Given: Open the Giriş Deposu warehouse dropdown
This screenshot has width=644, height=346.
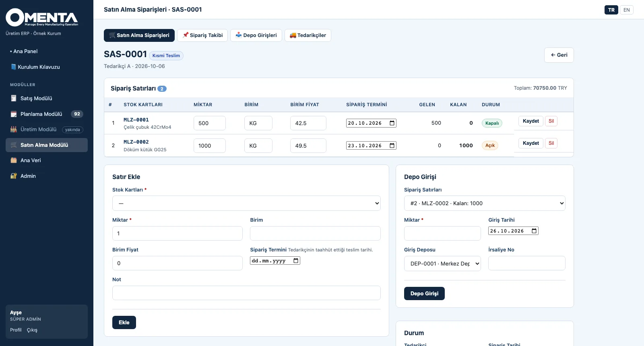Looking at the screenshot, I should tap(442, 264).
